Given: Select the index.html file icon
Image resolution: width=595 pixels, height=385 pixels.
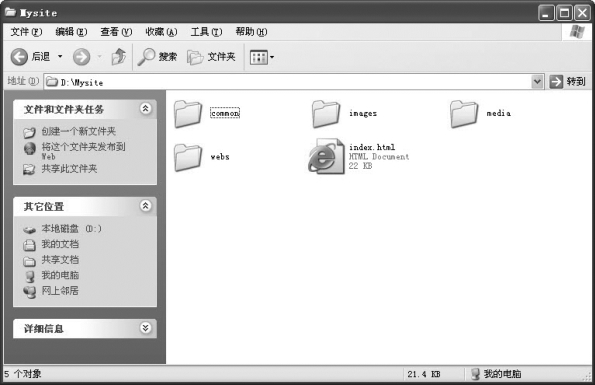Looking at the screenshot, I should point(326,156).
